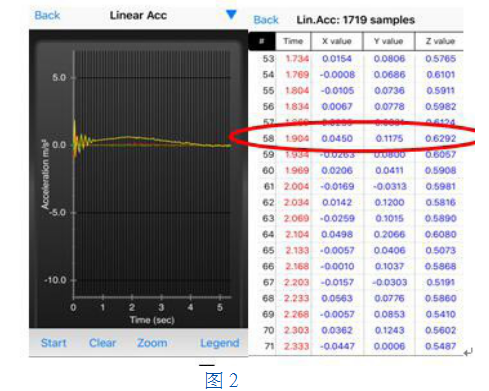The width and height of the screenshot is (489, 391).
Task: Go Back from Lin.Acc samples table
Action: click(266, 20)
